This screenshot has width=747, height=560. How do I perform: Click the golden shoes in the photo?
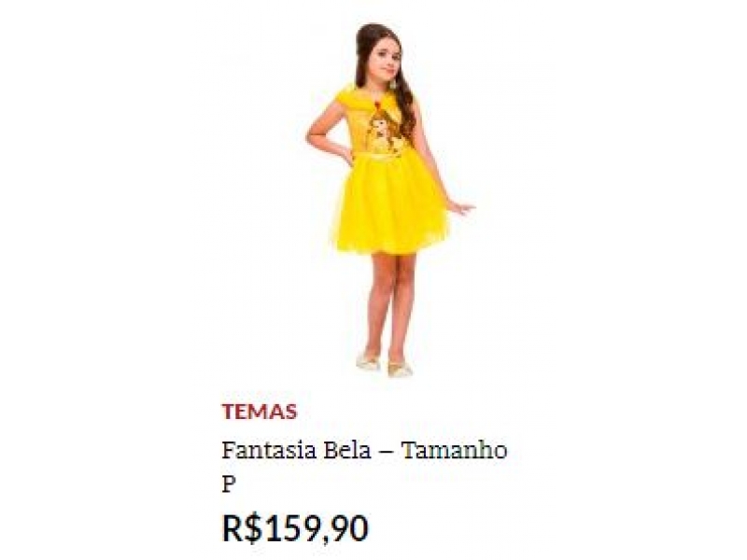tap(384, 366)
